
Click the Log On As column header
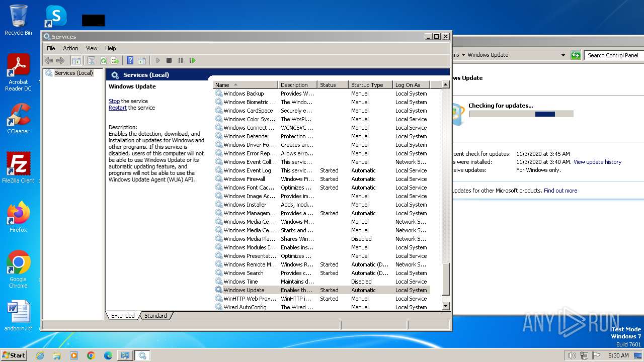pos(411,85)
